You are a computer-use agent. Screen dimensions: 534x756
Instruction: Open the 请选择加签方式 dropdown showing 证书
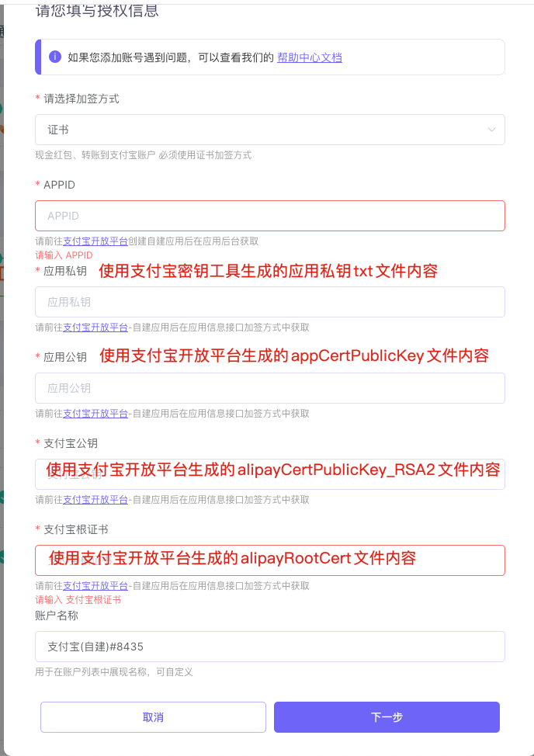(x=270, y=130)
